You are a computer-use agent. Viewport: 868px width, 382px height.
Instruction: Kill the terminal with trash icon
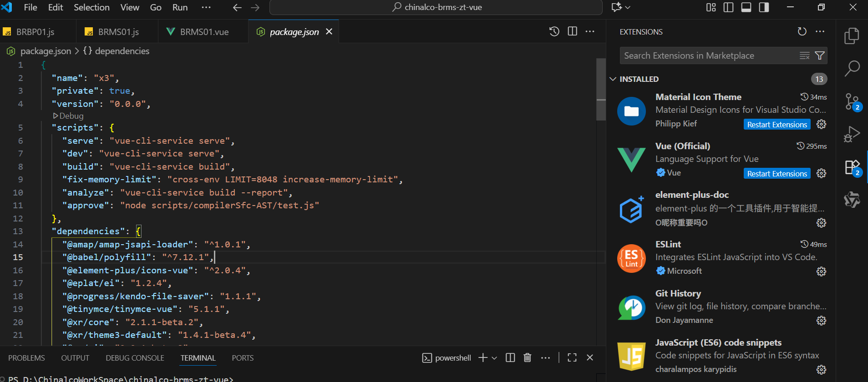tap(528, 358)
